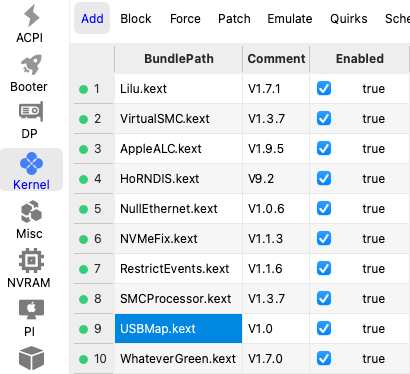Click green status dot for WhateverGreen.kext row
This screenshot has height=374, width=410.
point(83,359)
